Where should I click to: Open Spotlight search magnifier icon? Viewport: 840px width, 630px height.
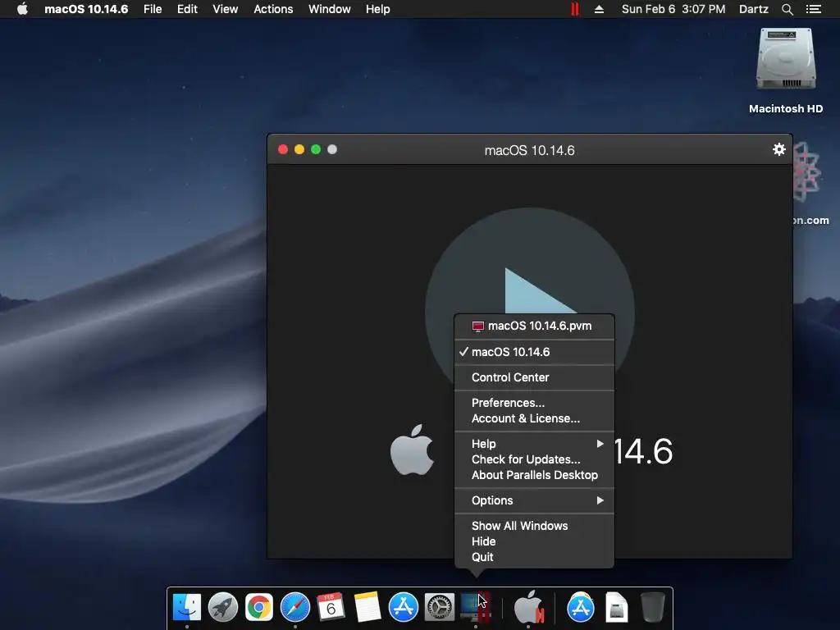pos(787,9)
